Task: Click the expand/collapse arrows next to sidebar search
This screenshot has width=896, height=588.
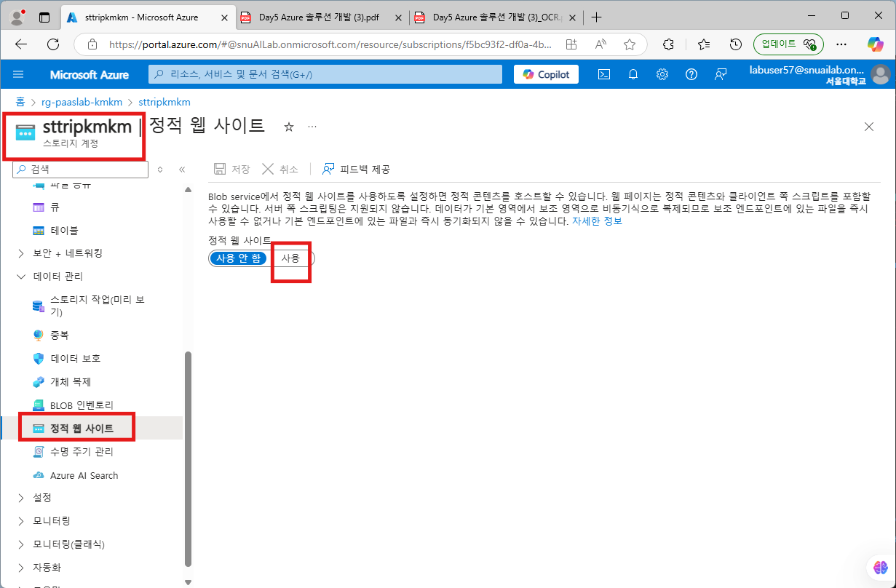Action: tap(160, 170)
